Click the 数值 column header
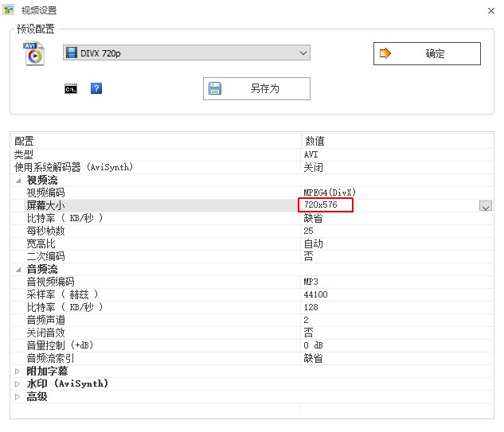The image size is (504, 432). click(x=315, y=141)
